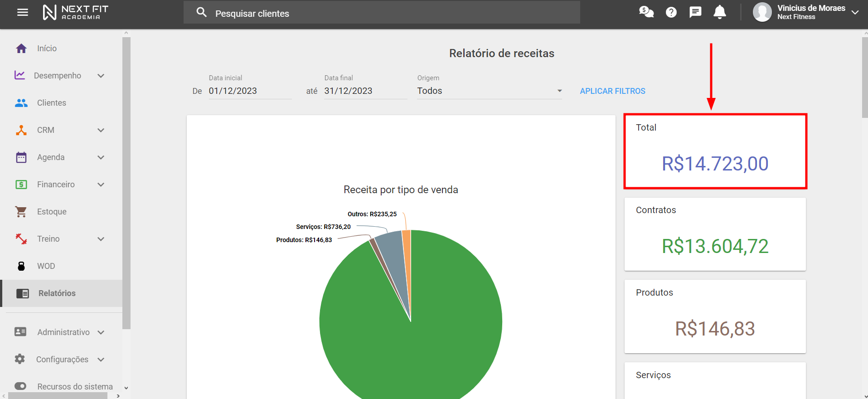Click the Configurações gear icon
This screenshot has width=868, height=399.
click(x=20, y=359)
